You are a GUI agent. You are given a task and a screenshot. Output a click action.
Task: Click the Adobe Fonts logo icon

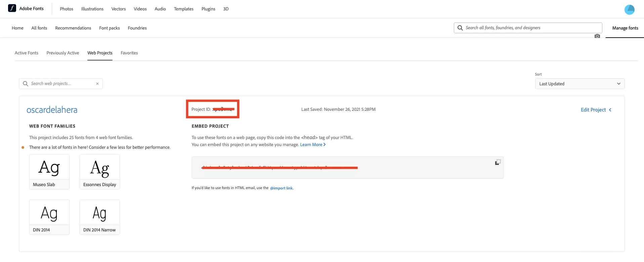tap(12, 8)
